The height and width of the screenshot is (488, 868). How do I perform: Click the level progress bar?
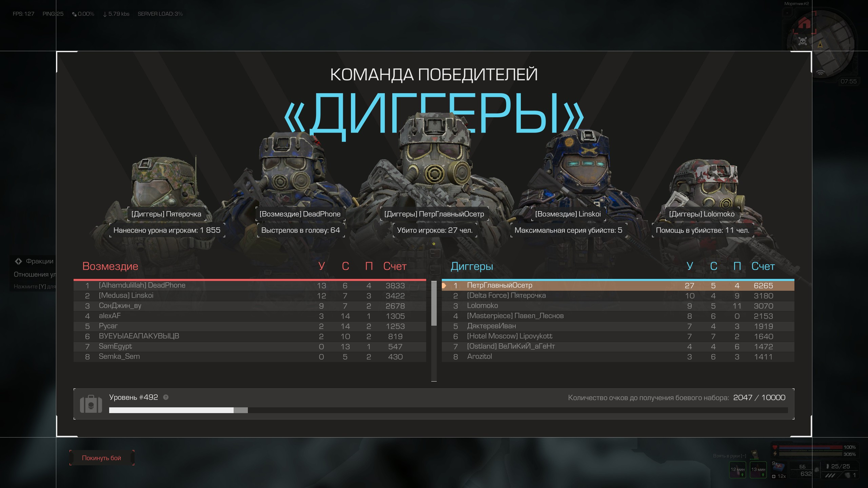pos(448,410)
